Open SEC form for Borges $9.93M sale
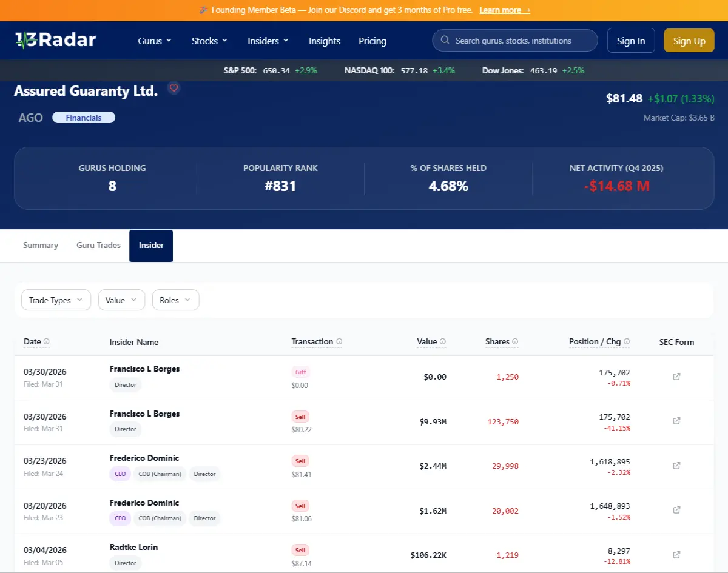Screen dimensions: 728x573 tap(676, 421)
